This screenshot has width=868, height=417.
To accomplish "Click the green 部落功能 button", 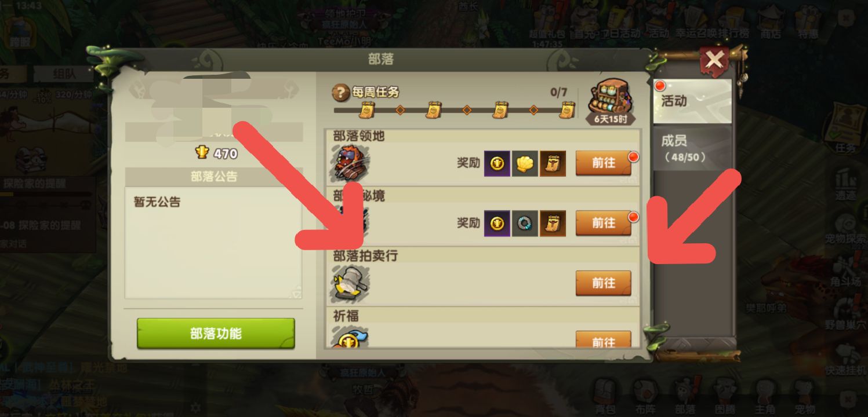I will point(216,334).
